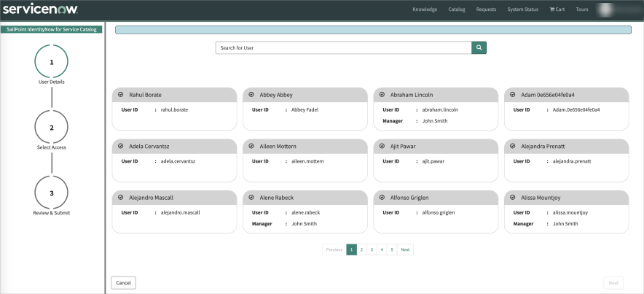Screen dimensions: 644x294
Task: Select the Adam 0e656e04fe0a4 check circle
Action: (x=513, y=95)
